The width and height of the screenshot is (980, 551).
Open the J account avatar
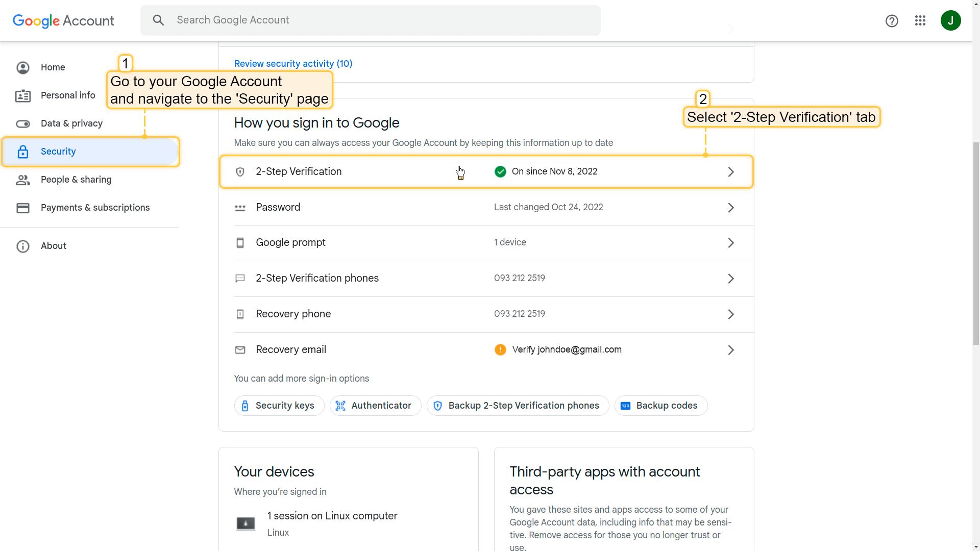(x=950, y=20)
